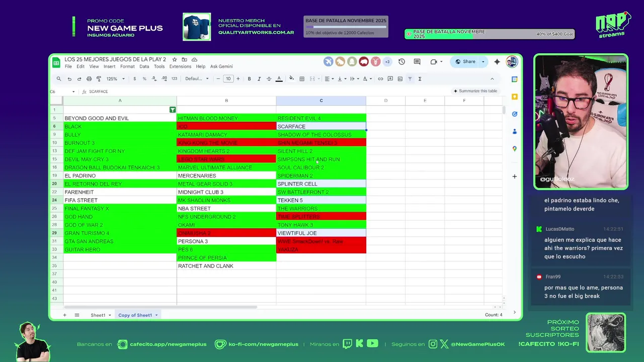Open the Functions sigma menu
Screen dimensions: 644x362
point(420,78)
